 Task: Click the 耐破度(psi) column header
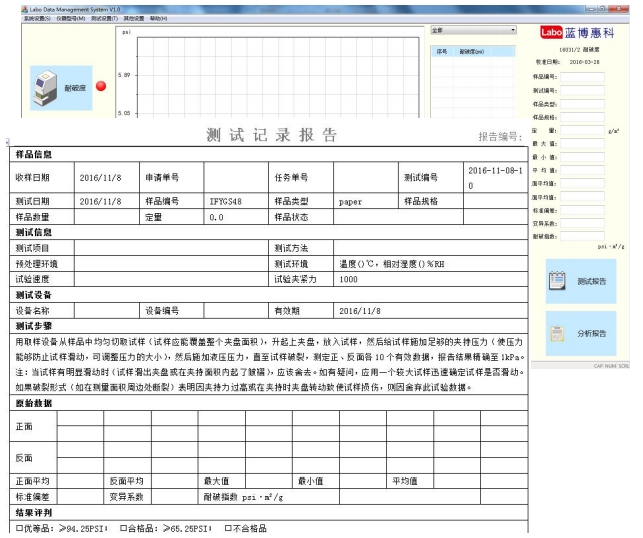(472, 52)
